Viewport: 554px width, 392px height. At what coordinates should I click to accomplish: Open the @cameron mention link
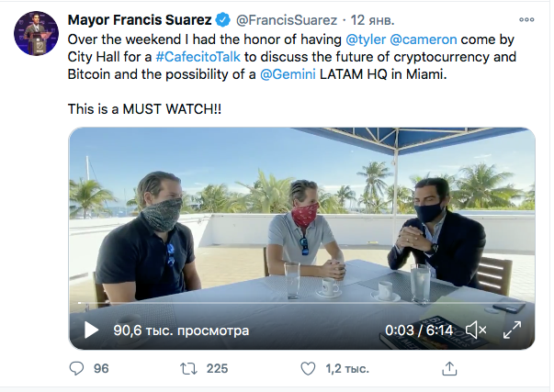pos(424,41)
